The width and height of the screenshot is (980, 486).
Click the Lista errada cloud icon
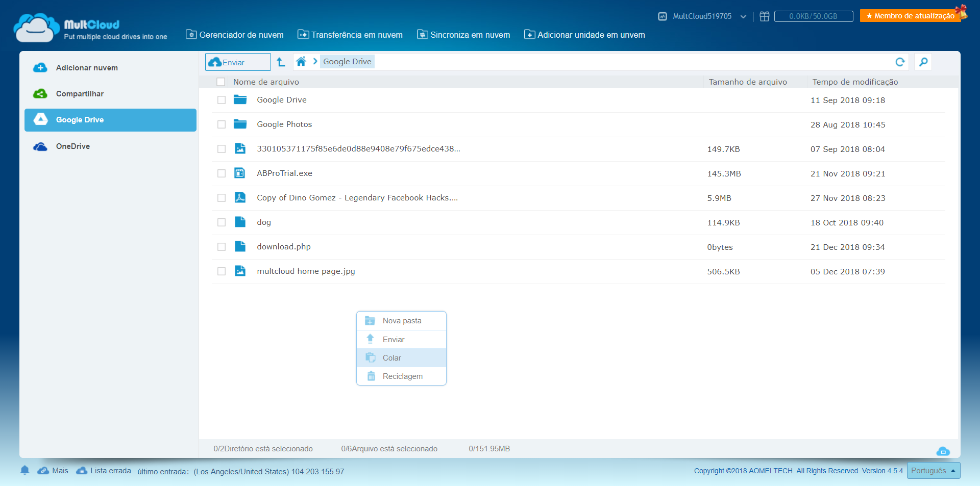(82, 471)
